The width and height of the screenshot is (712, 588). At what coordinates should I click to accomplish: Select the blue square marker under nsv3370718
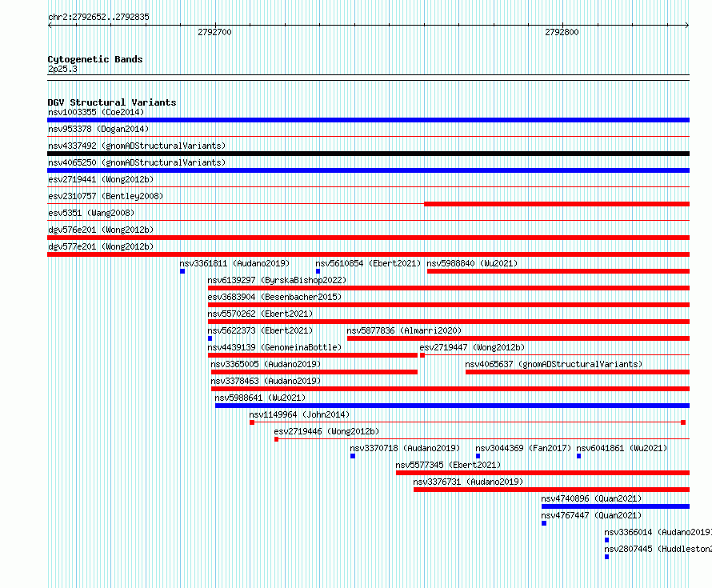coord(353,456)
